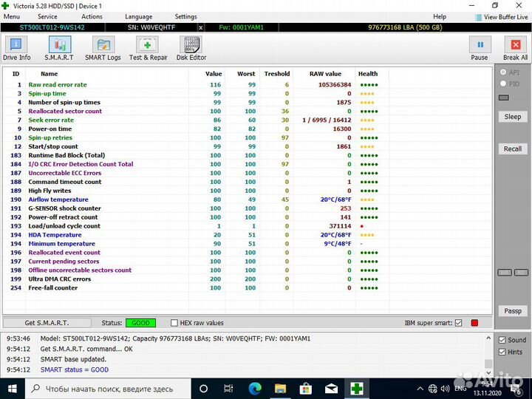
Task: Toggle the IBM super smart checkbox
Action: [x=458, y=323]
